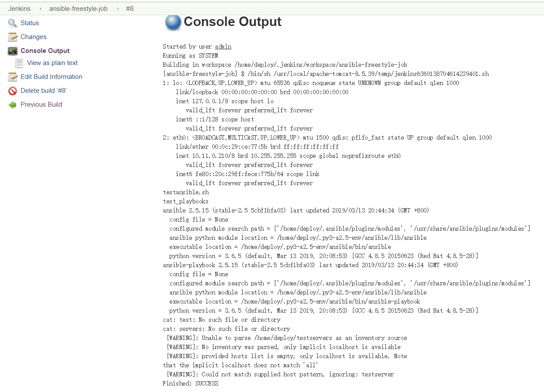This screenshot has height=392, width=544.
Task: Open ansible-freestyle-job from the breadcrumb
Action: tap(78, 9)
